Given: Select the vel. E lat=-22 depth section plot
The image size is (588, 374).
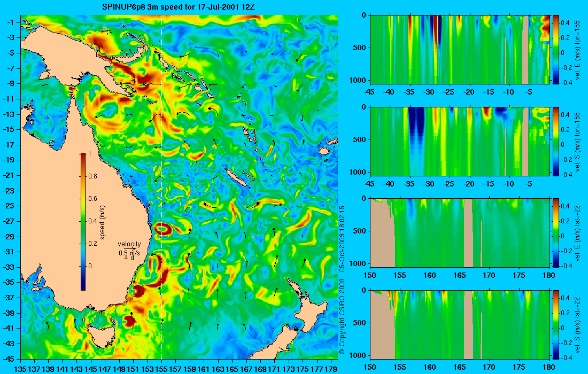Looking at the screenshot, I should pyautogui.click(x=460, y=233).
